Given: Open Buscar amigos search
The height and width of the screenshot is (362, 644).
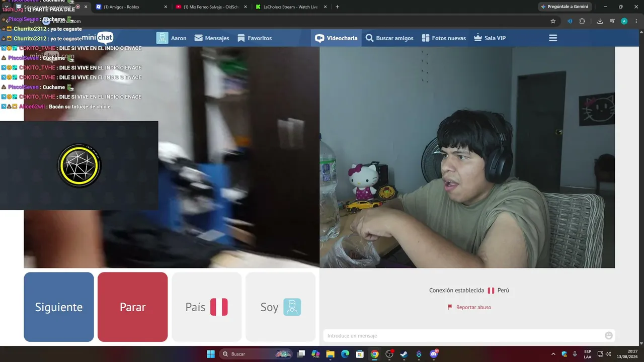Looking at the screenshot, I should [x=389, y=38].
